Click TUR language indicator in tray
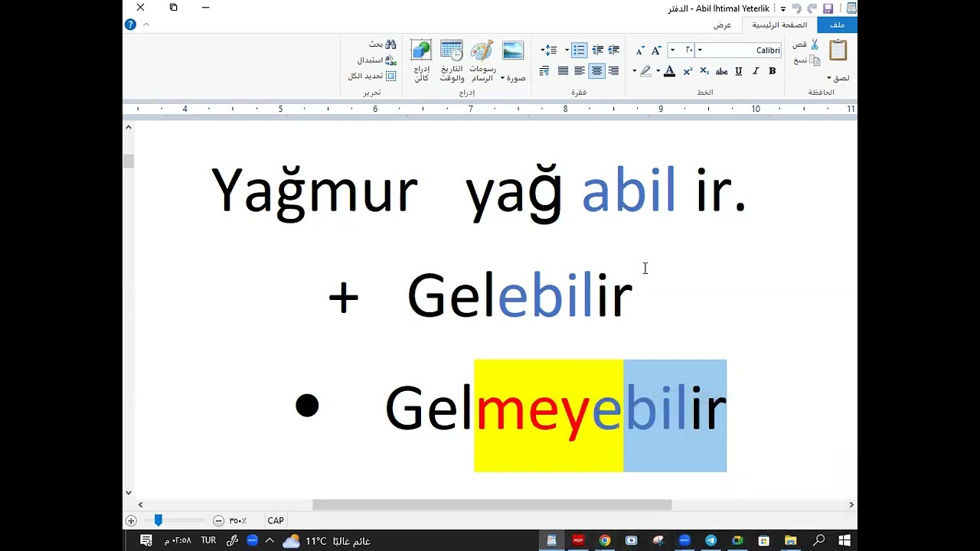The image size is (980, 551). pos(208,540)
